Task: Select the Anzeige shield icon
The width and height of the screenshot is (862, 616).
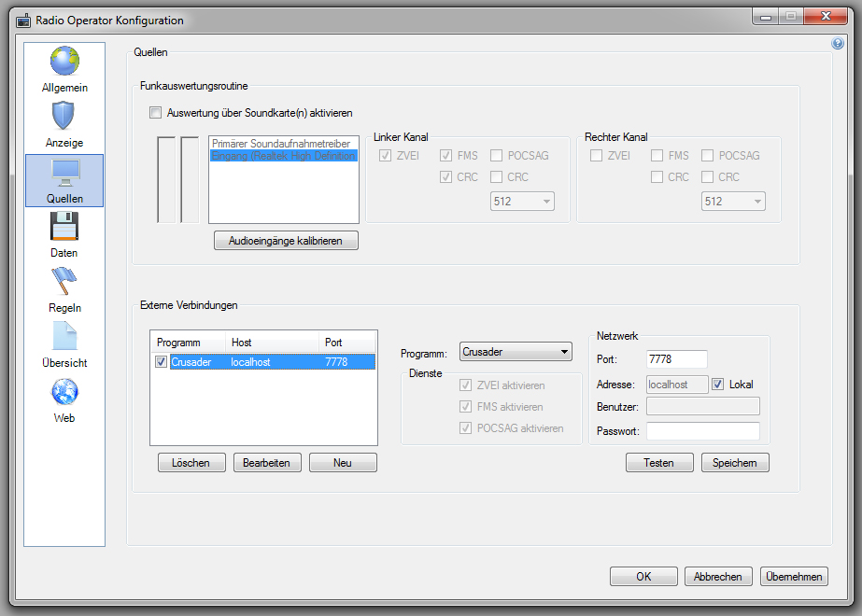Action: pyautogui.click(x=64, y=116)
